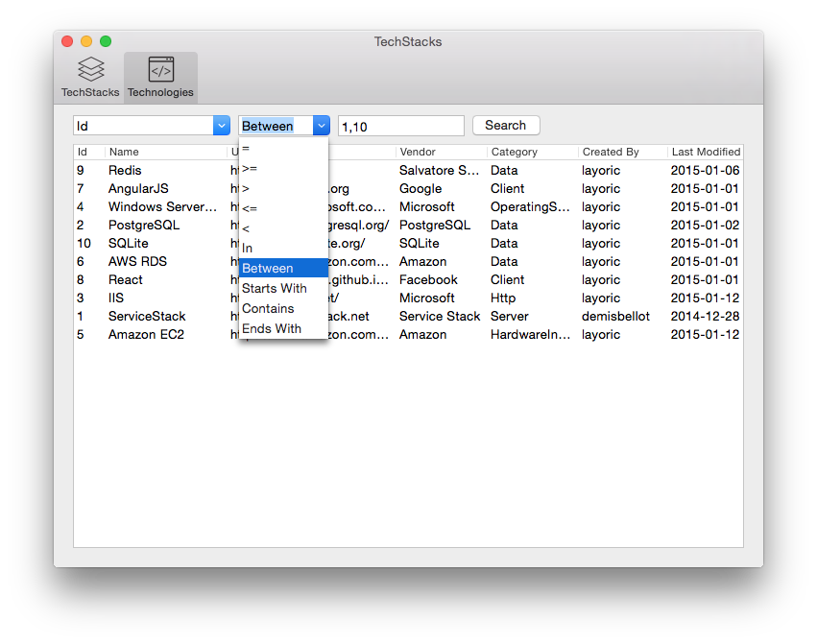Screen dimensions: 817x644
Task: Open the Between operator dropdown
Action: (321, 125)
